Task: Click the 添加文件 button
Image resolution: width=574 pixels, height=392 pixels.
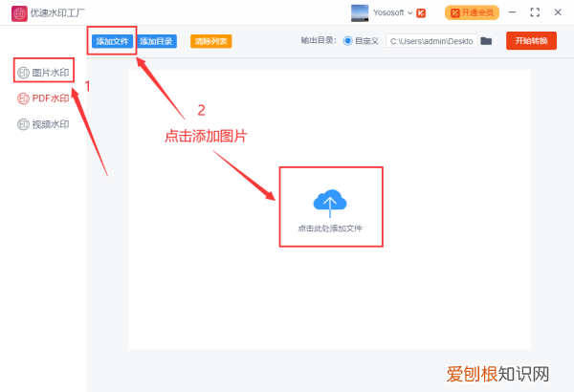Action: (112, 41)
